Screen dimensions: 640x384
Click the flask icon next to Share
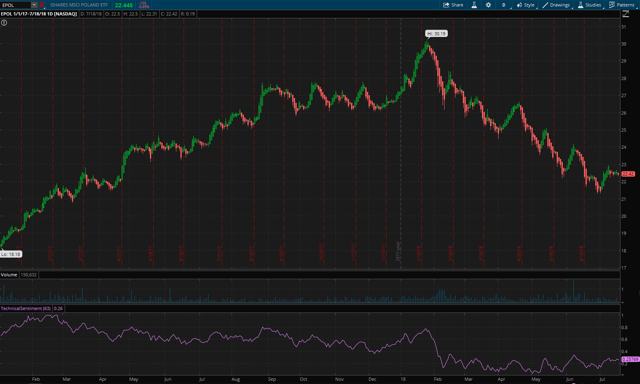(474, 5)
